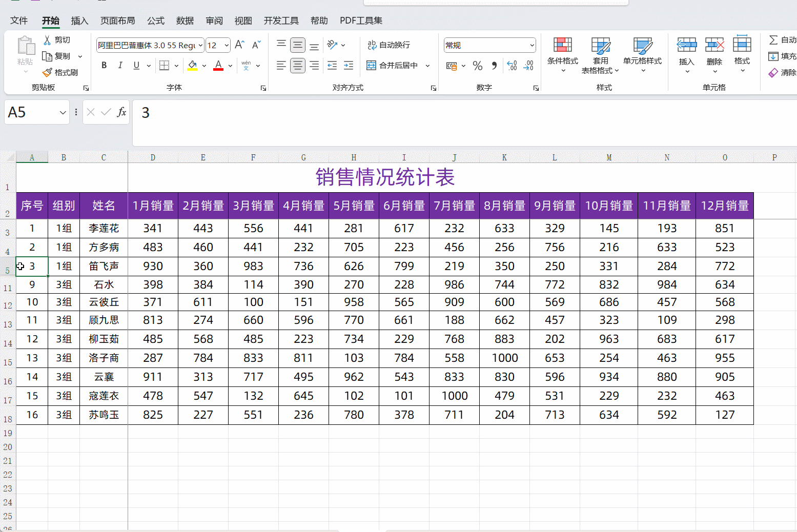This screenshot has height=532, width=797.
Task: Toggle italic formatting
Action: [120, 65]
